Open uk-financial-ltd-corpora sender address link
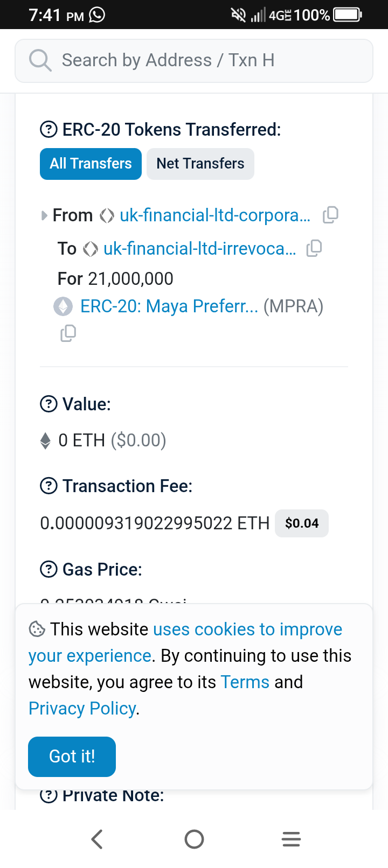This screenshot has width=388, height=868. tap(214, 215)
